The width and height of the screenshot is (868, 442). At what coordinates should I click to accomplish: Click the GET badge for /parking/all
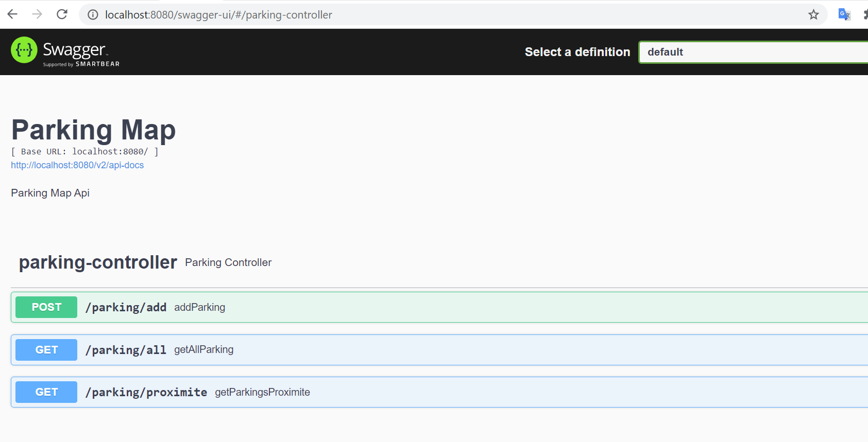click(46, 350)
